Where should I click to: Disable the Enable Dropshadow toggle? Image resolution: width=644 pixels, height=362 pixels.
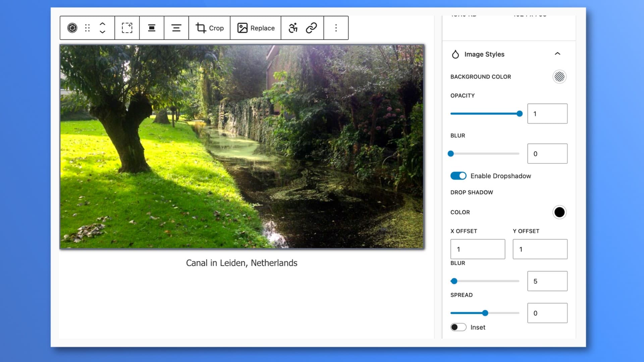[458, 176]
